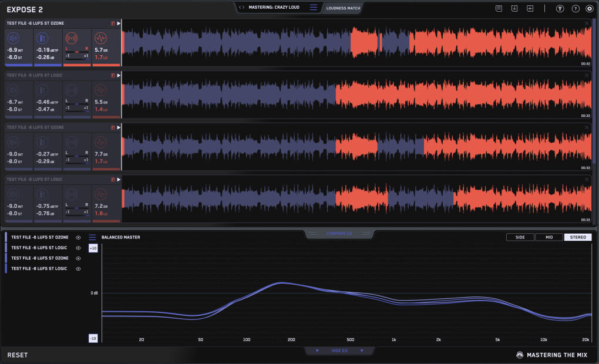
Task: Toggle the Loudness Match button
Action: [x=343, y=8]
